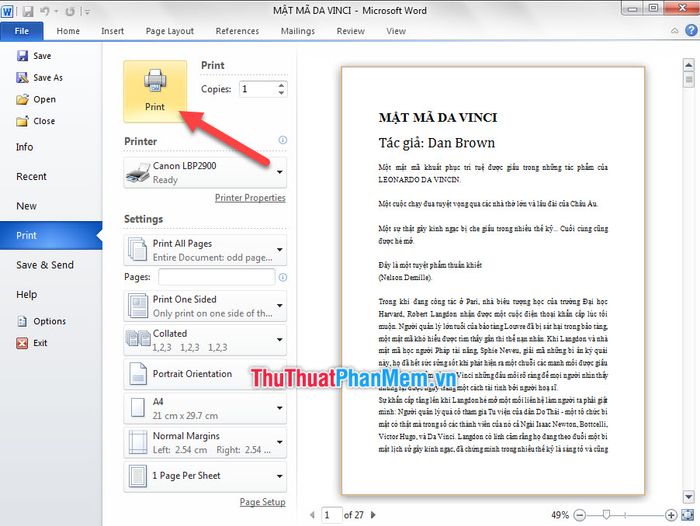Screen dimensions: 700x526
Task: Zoom in with the plus button
Action: click(x=671, y=515)
